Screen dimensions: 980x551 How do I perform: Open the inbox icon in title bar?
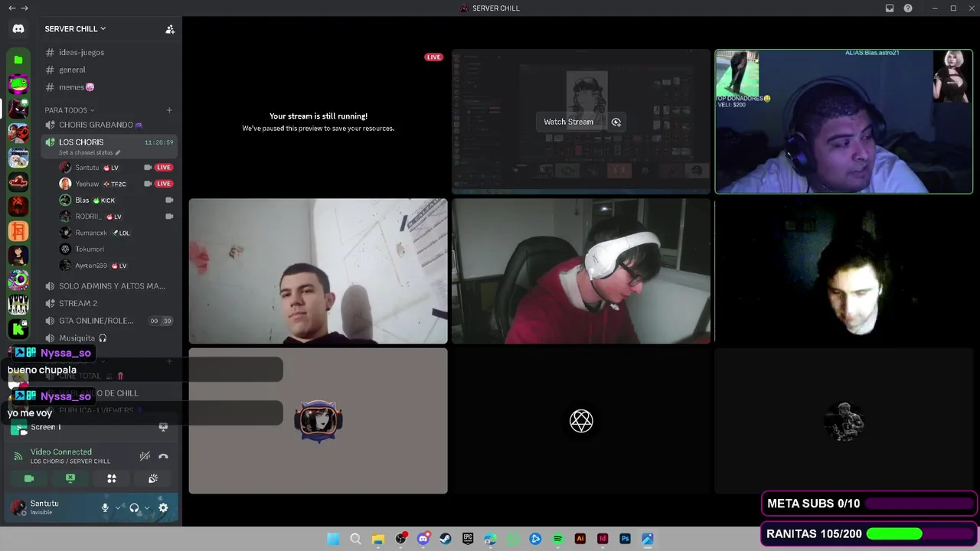click(890, 8)
